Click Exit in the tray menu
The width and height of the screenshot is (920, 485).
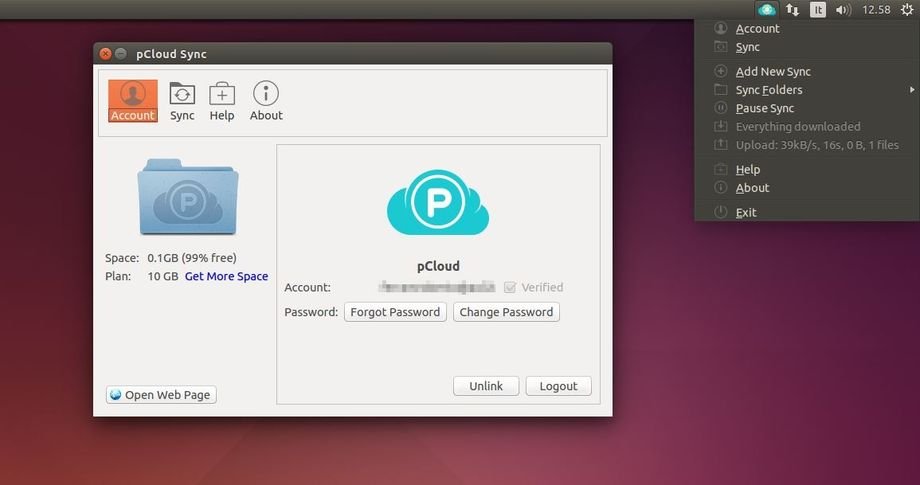(x=746, y=212)
